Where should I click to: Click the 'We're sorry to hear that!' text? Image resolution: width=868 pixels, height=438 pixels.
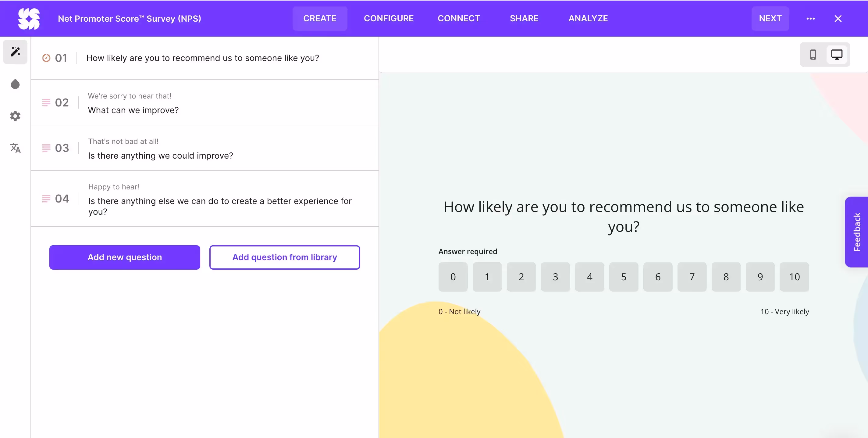tap(130, 96)
